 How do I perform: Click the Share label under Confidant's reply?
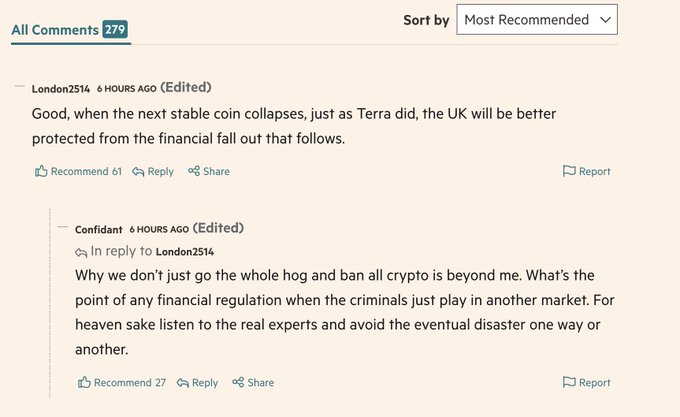[260, 382]
